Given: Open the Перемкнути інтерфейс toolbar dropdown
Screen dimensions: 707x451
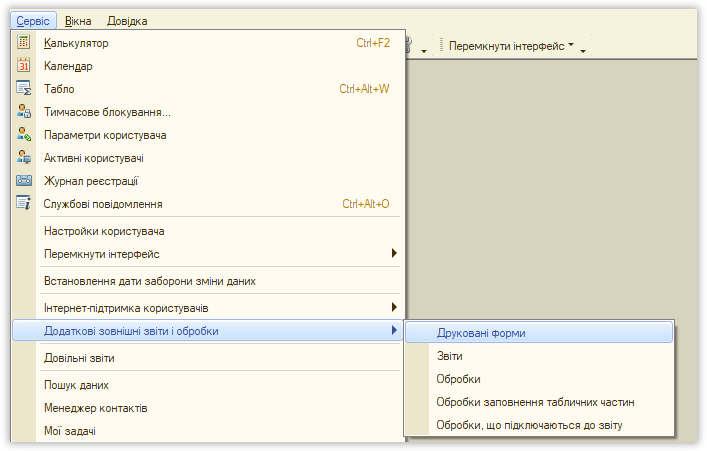Looking at the screenshot, I should pyautogui.click(x=511, y=46).
